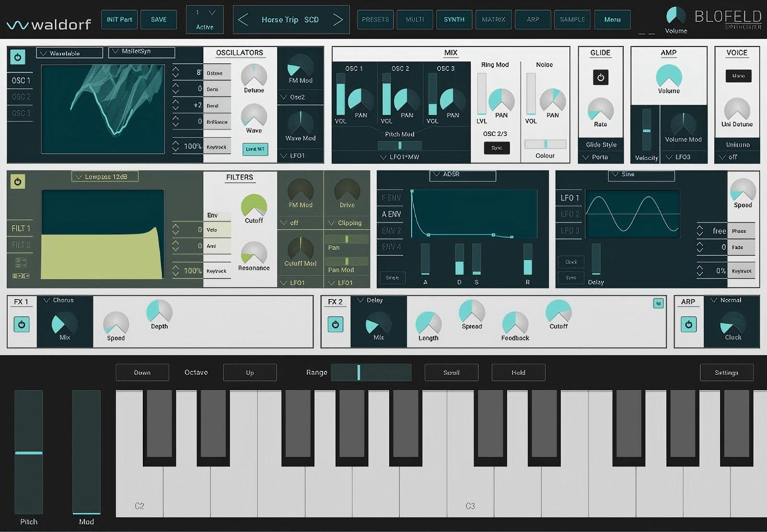Click the OSC 3 PAN knob
767x532 pixels.
[453, 100]
